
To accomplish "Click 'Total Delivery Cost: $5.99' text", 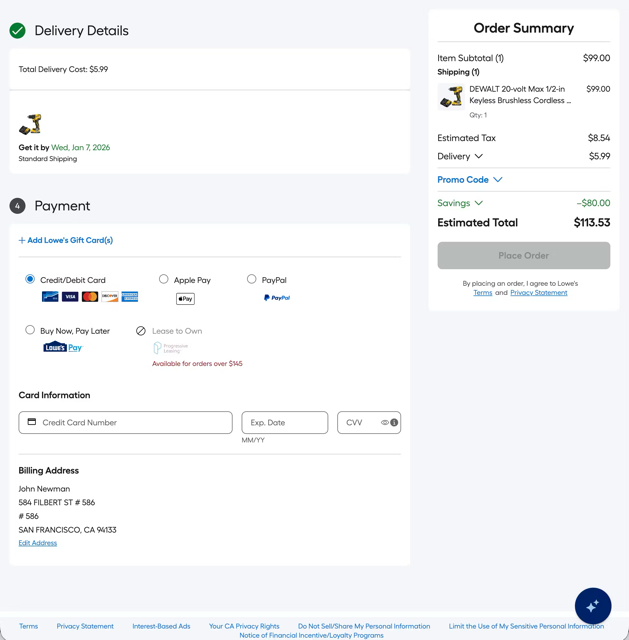I will pyautogui.click(x=63, y=69).
